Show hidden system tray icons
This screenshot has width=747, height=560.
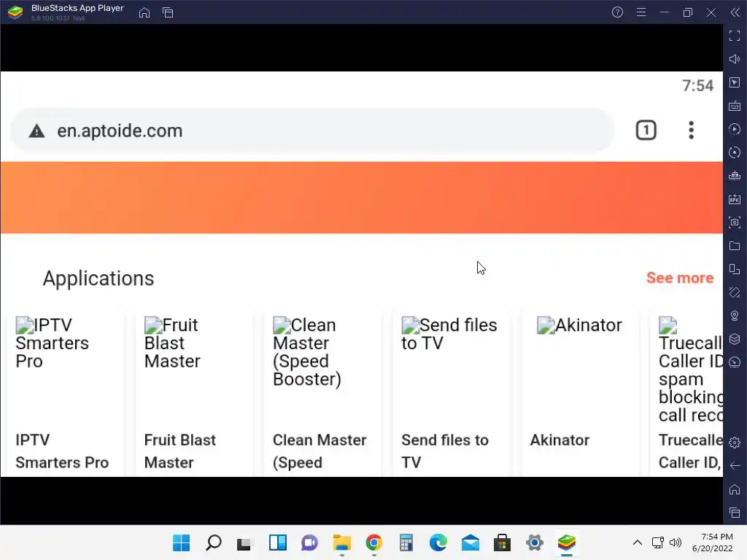click(x=638, y=542)
